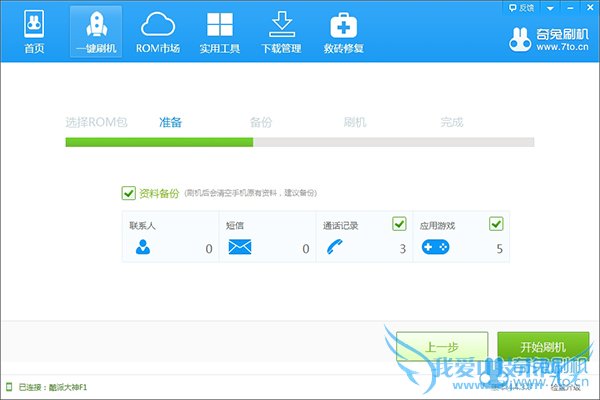Open 实用工具 utilities section
The width and height of the screenshot is (600, 400).
(220, 32)
